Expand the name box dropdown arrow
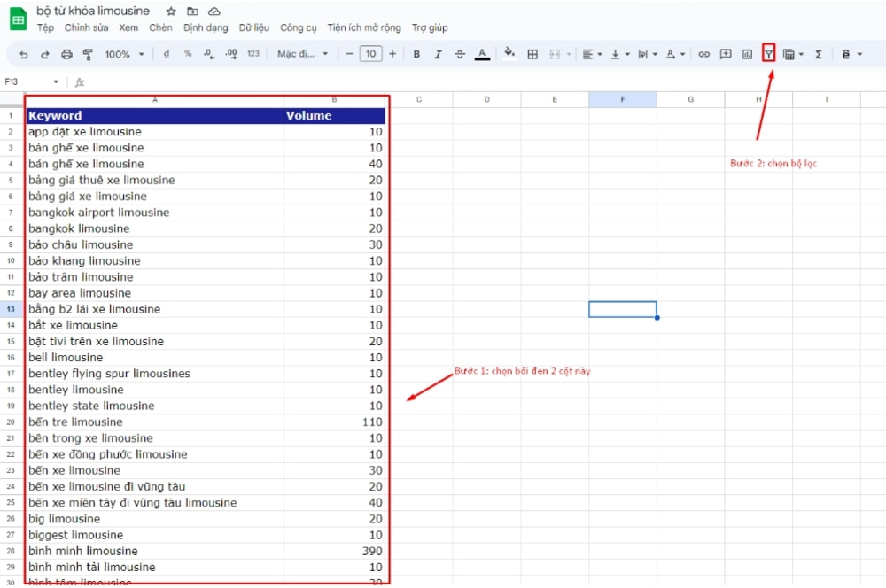Image resolution: width=886 pixels, height=588 pixels. pyautogui.click(x=56, y=81)
